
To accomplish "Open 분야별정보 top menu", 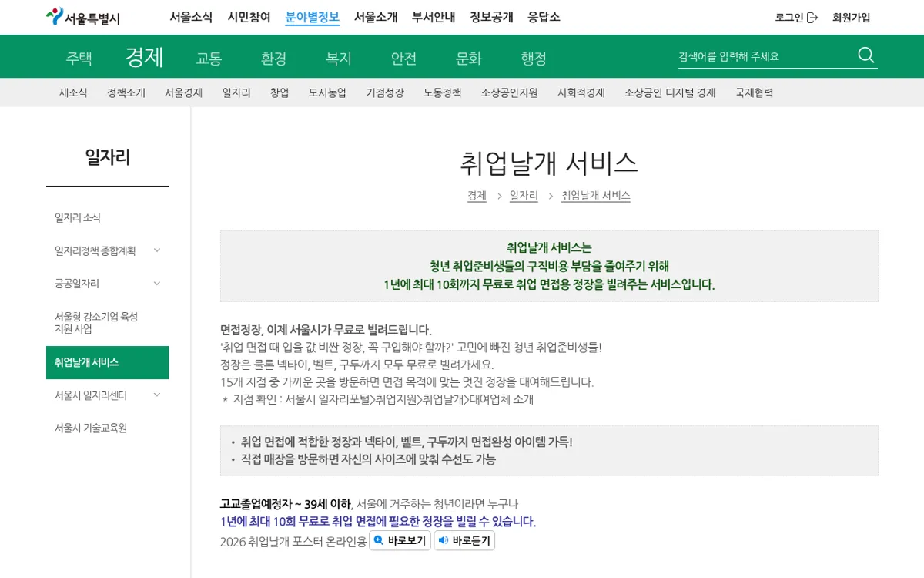I will click(x=313, y=17).
